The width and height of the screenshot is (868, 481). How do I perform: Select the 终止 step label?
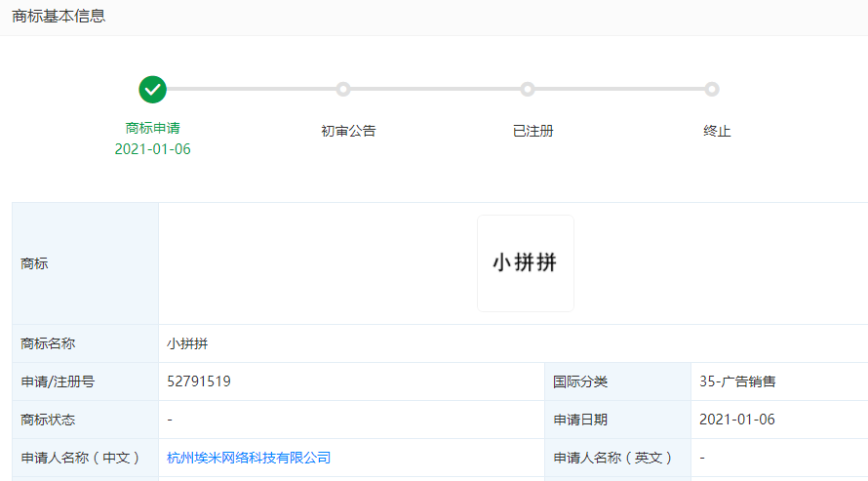[x=717, y=131]
